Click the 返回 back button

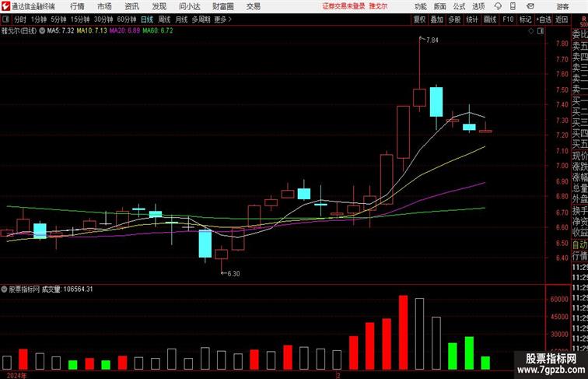(x=562, y=19)
